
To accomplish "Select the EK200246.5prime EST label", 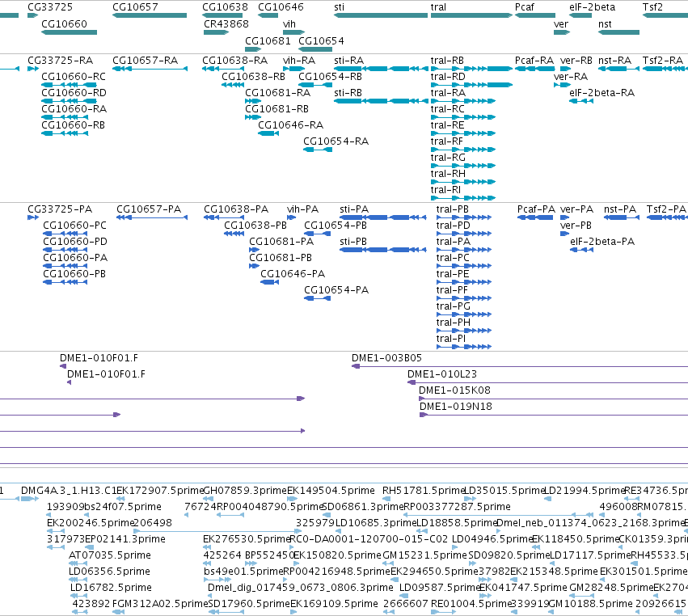I will 91,522.
